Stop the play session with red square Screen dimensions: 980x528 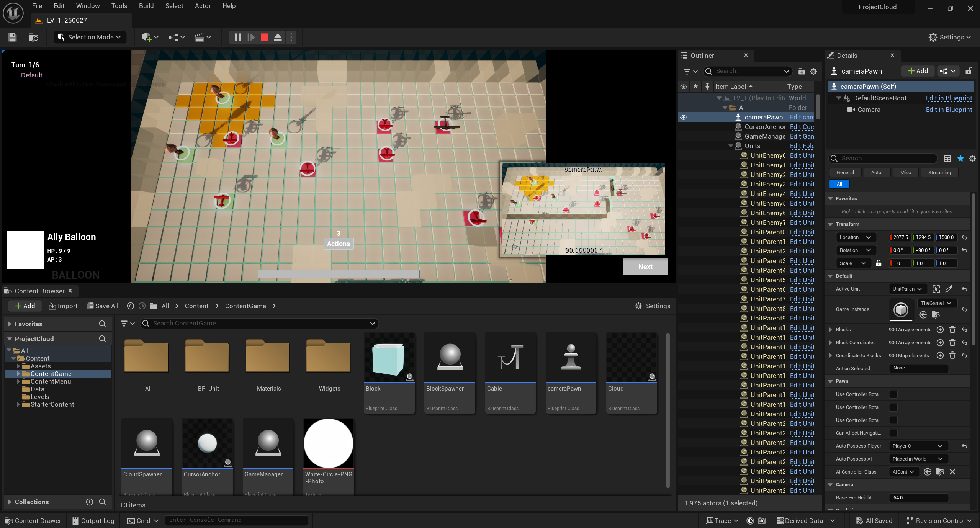click(264, 37)
